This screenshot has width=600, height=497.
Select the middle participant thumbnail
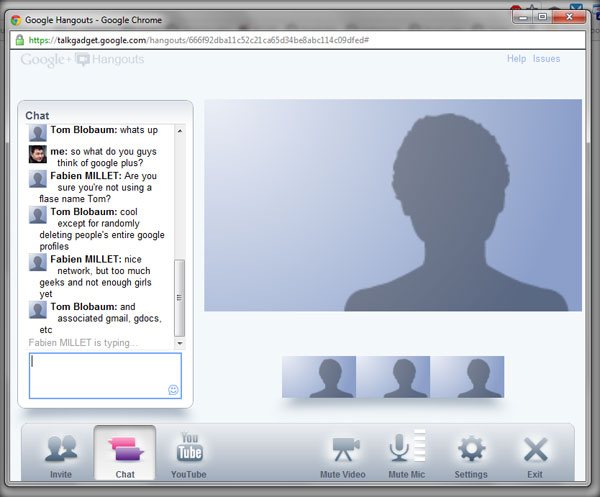[x=393, y=377]
